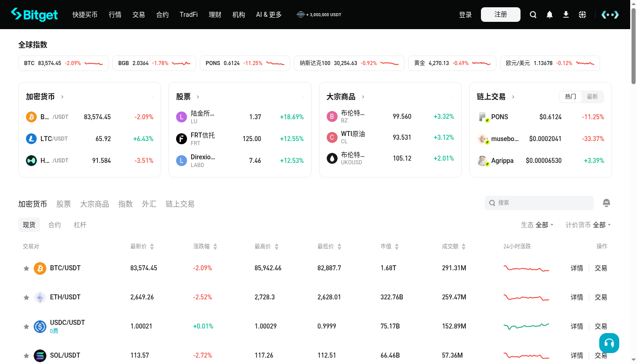
Task: Click 交易 for ETH/USDT
Action: pyautogui.click(x=601, y=298)
